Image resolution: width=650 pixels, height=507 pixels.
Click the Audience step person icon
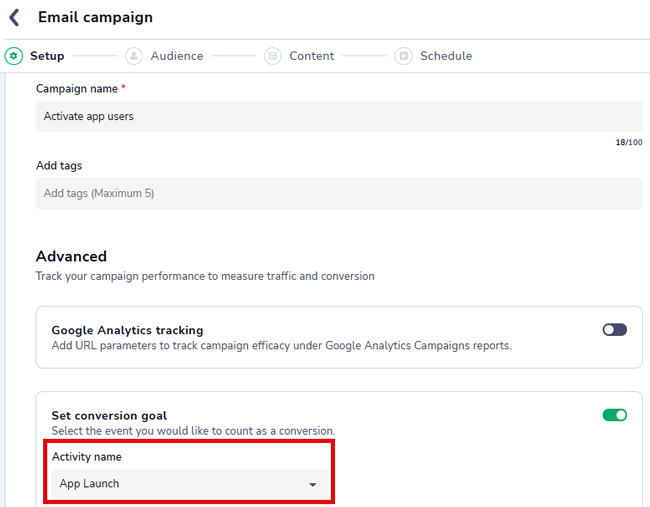[134, 56]
